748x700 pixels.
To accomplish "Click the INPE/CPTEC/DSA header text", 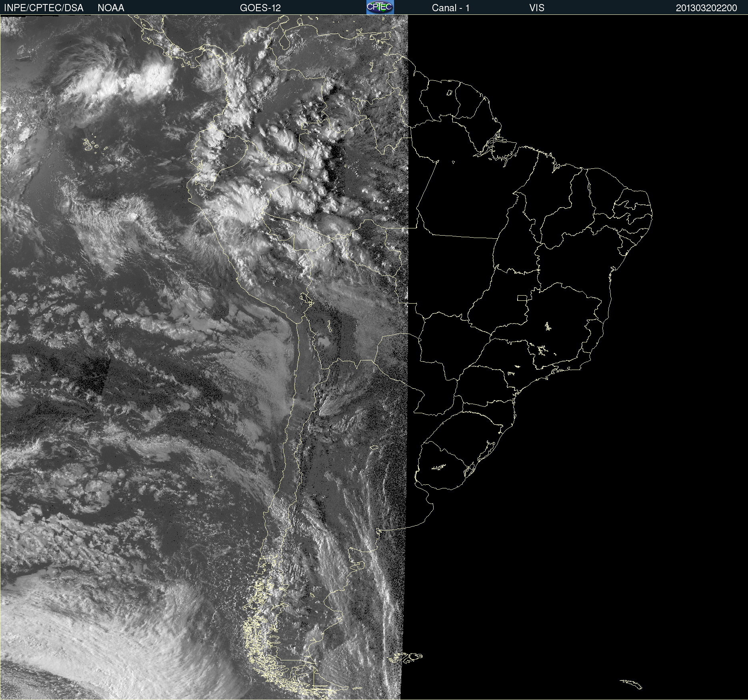I will [x=44, y=8].
